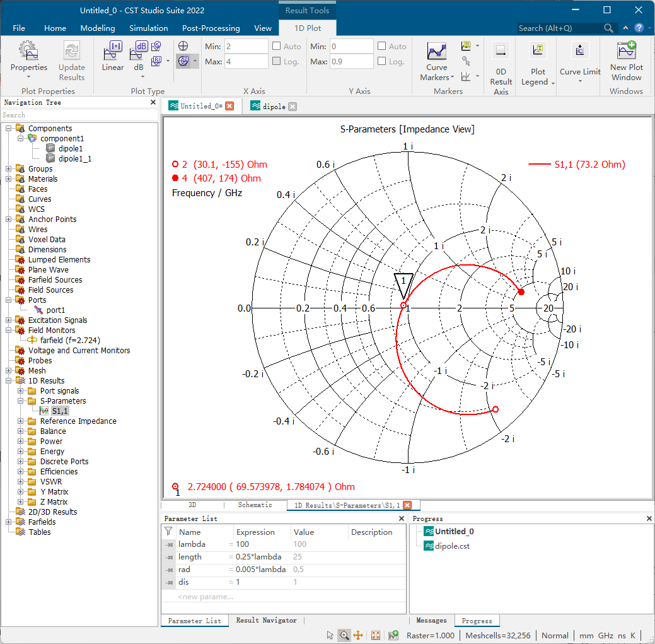Image resolution: width=655 pixels, height=644 pixels.
Task: Select the Polar plot icon
Action: 183,46
